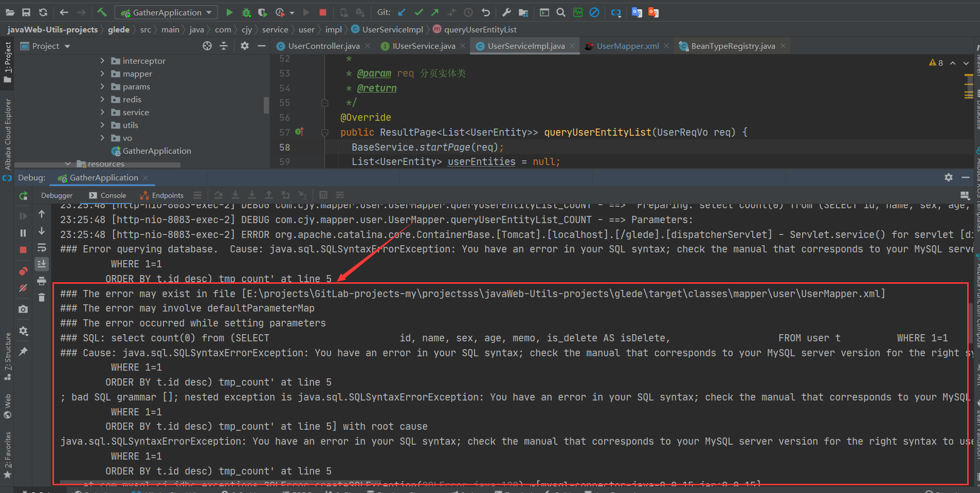Toggle scroll to end of console
Image resolution: width=980 pixels, height=493 pixels.
pos(42,264)
